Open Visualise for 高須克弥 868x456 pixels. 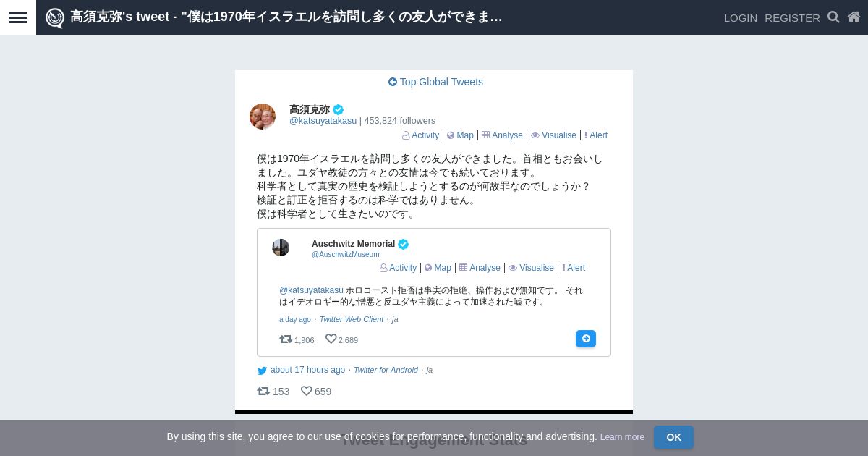point(553,135)
